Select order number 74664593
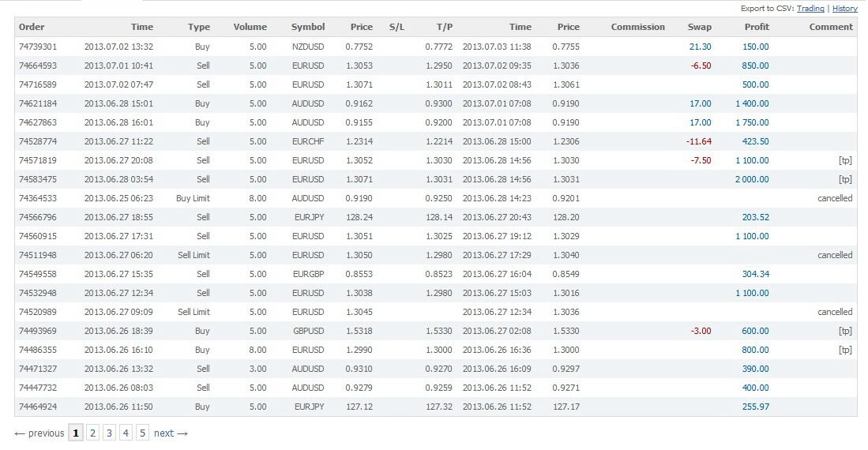 click(38, 66)
